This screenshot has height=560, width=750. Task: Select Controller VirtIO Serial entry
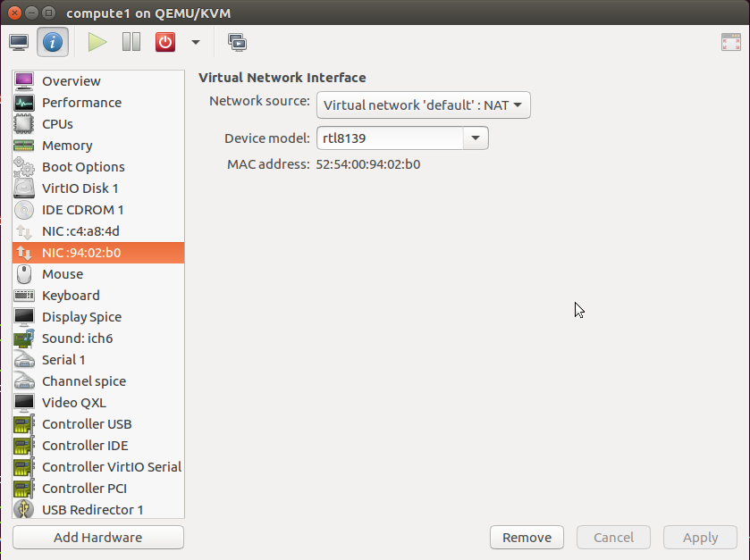(x=98, y=467)
